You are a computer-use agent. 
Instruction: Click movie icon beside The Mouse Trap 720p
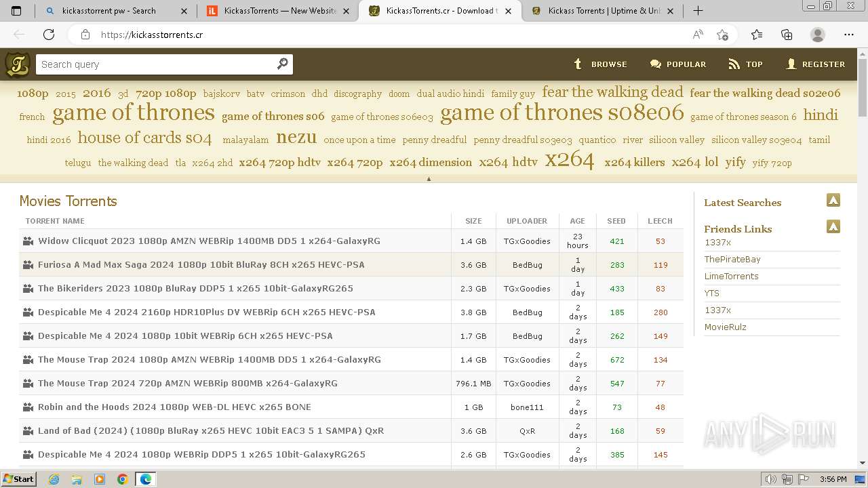pos(28,383)
